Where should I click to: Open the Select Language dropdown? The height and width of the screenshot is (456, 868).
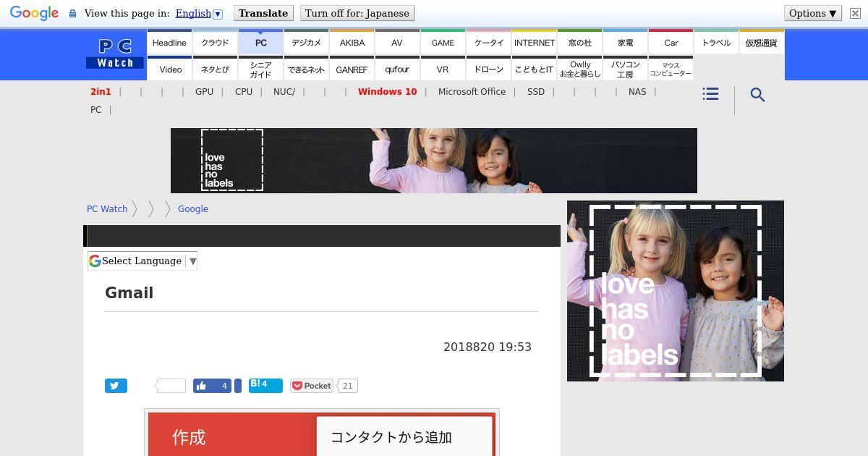coord(142,261)
